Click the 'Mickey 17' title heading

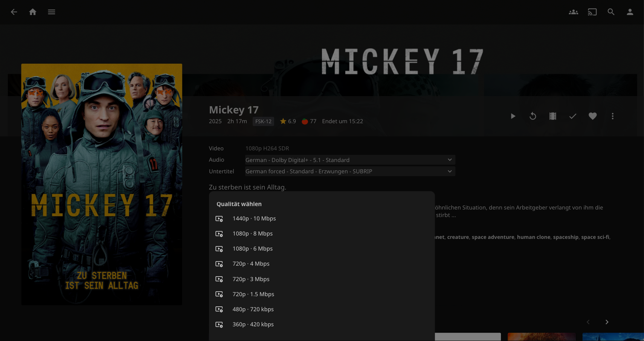click(234, 110)
